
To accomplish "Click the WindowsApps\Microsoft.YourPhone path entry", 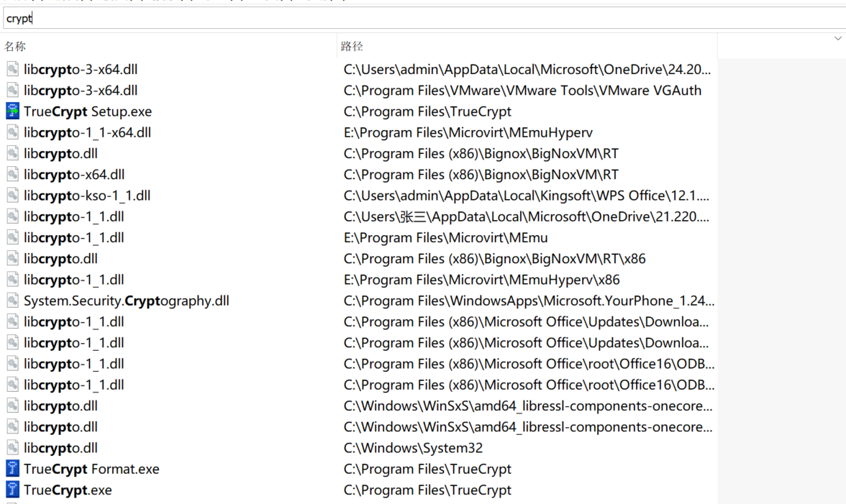I will click(529, 301).
